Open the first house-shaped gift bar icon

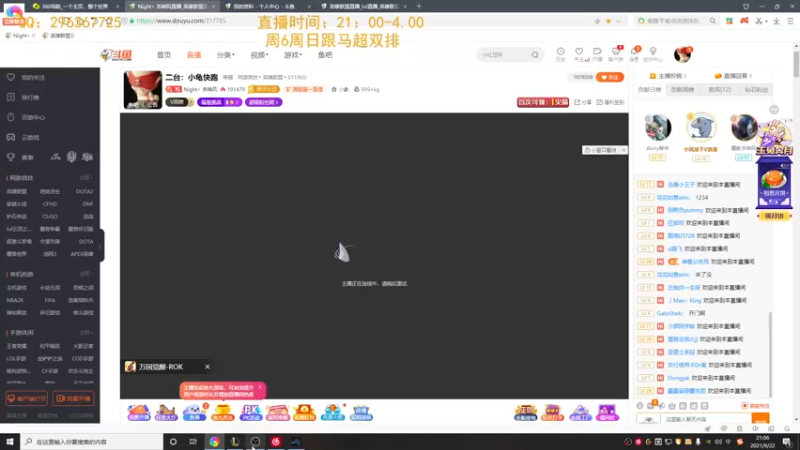pos(139,412)
